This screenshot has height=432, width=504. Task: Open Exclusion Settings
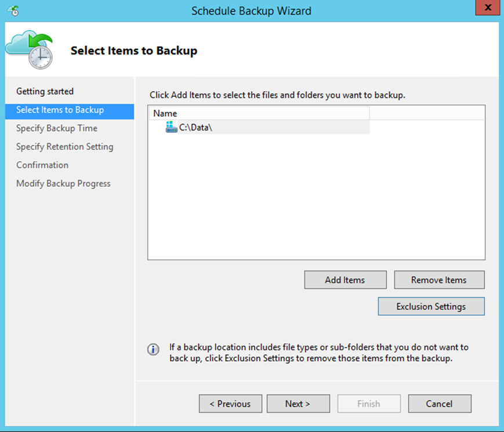click(431, 306)
